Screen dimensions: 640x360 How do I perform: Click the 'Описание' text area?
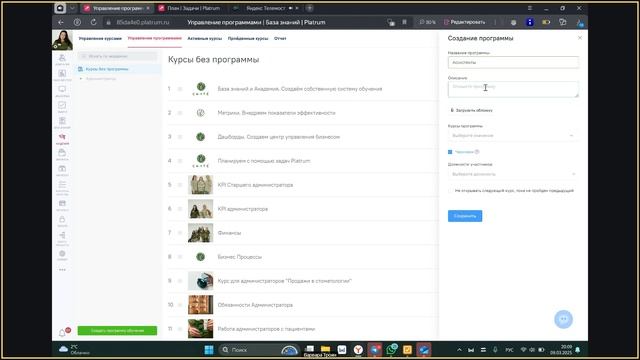click(513, 89)
